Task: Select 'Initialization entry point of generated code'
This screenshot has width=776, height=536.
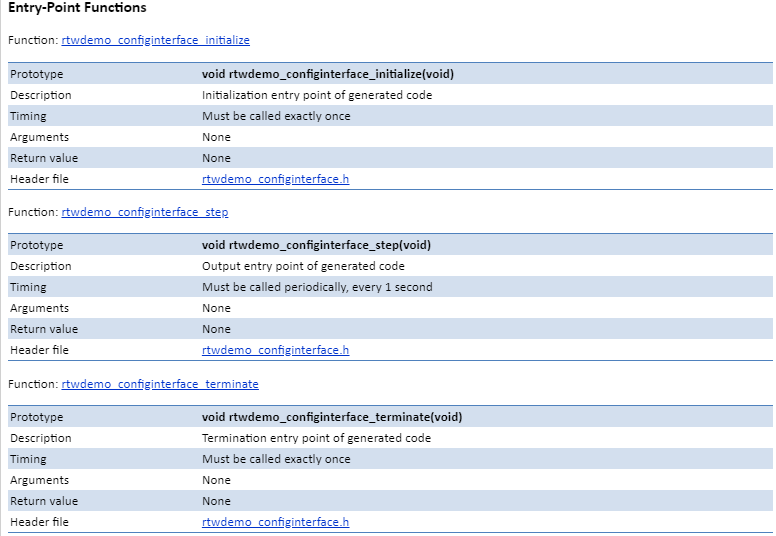Action: (317, 95)
